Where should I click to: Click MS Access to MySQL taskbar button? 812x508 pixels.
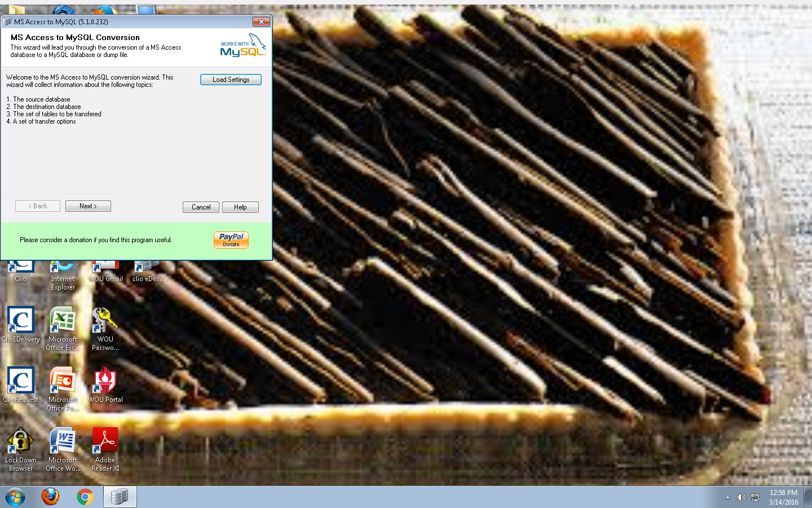120,497
